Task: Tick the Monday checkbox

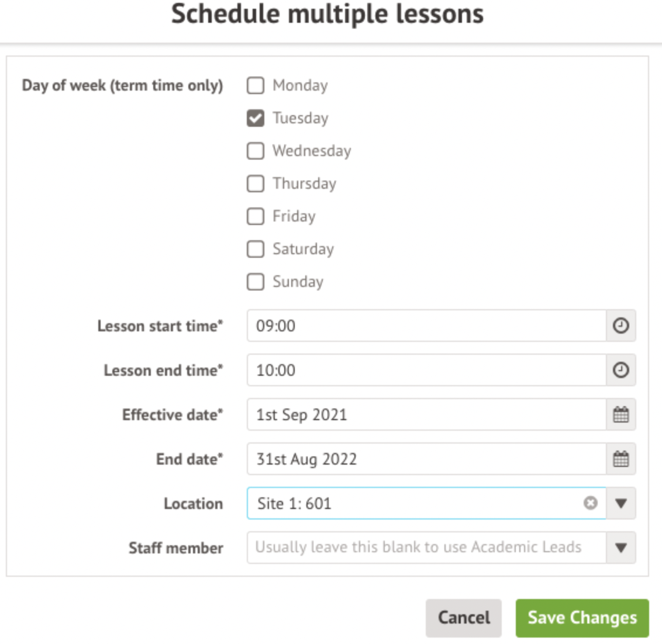Action: coord(256,86)
